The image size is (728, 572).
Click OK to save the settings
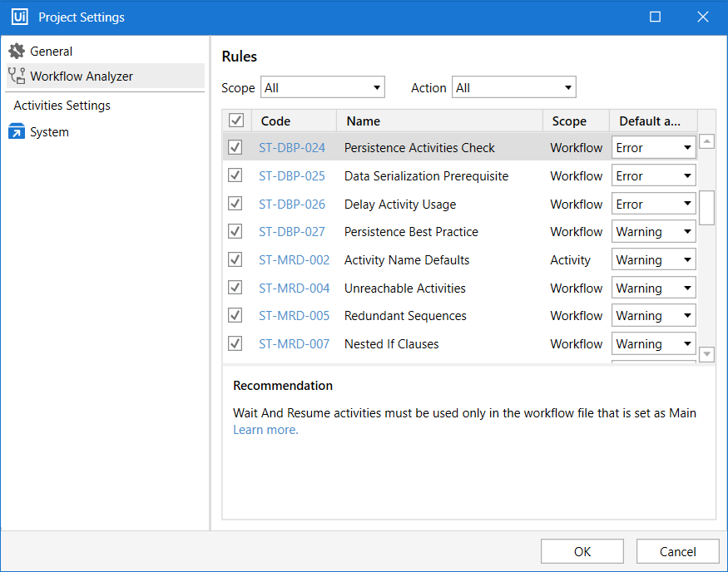point(582,550)
